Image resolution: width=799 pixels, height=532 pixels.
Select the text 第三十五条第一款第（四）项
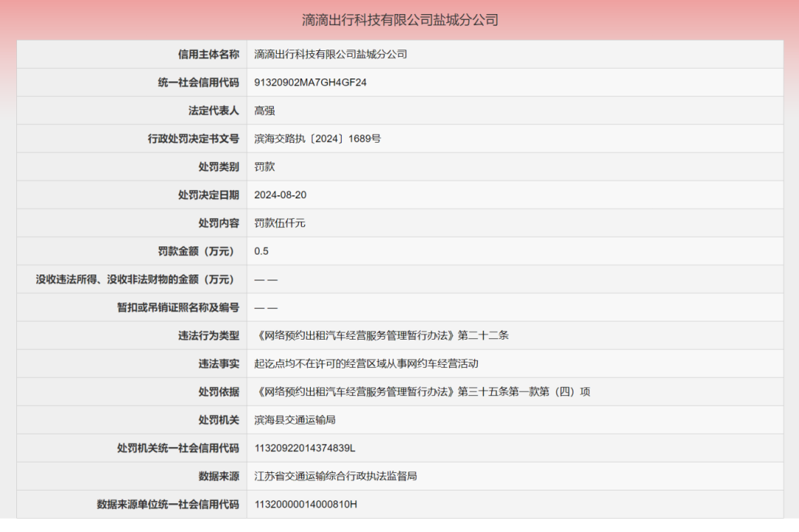coord(524,392)
